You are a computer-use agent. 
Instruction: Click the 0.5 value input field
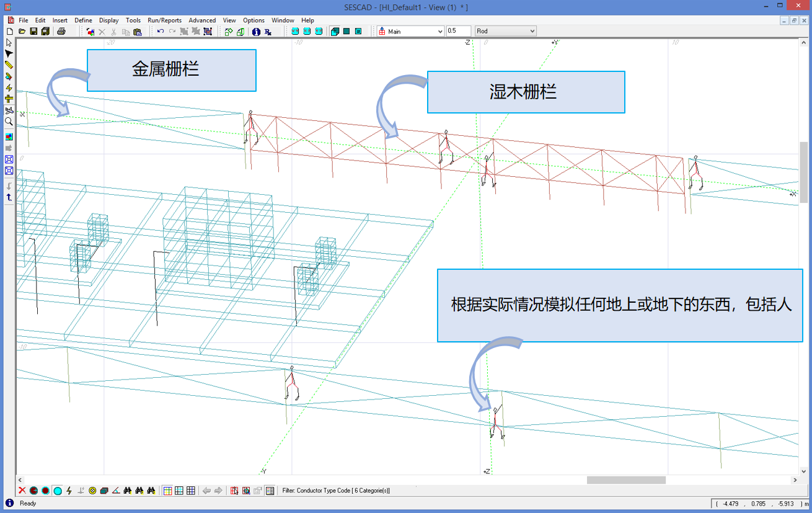point(458,32)
